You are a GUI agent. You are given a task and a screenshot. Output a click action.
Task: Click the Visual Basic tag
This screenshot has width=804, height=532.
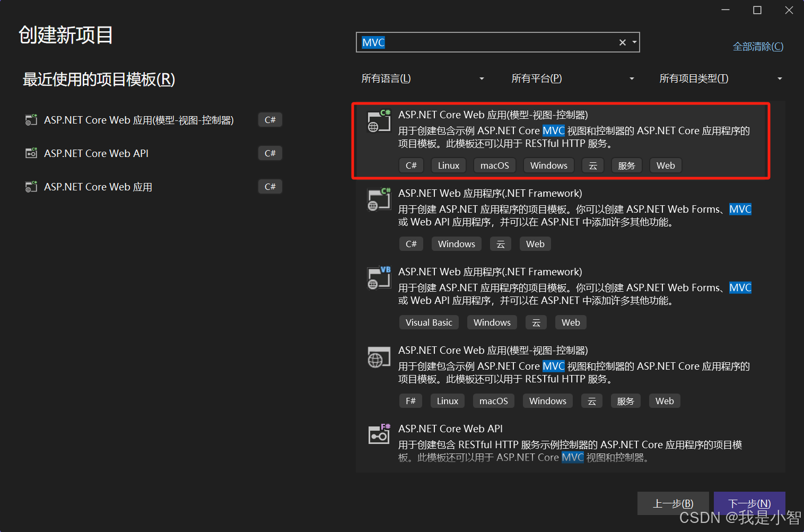pyautogui.click(x=429, y=322)
